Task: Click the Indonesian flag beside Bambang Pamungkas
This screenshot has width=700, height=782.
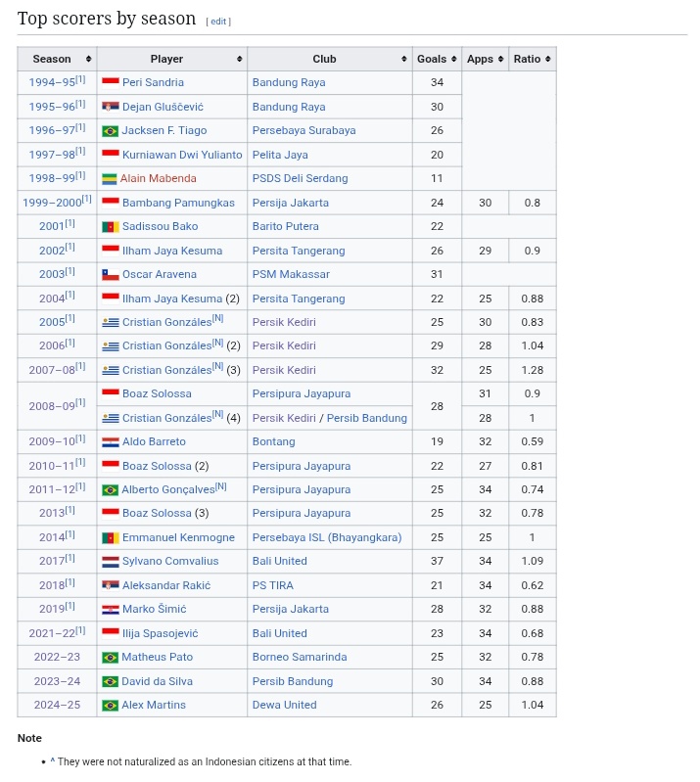Action: pyautogui.click(x=111, y=202)
